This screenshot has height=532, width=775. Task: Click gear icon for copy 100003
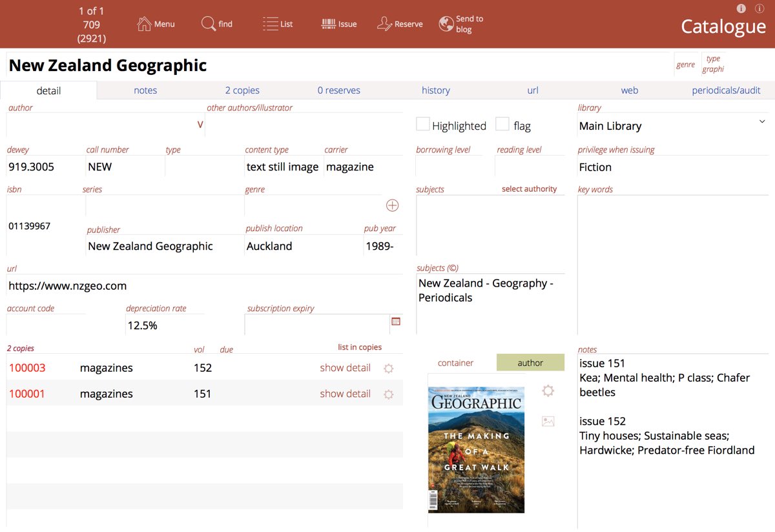click(388, 369)
